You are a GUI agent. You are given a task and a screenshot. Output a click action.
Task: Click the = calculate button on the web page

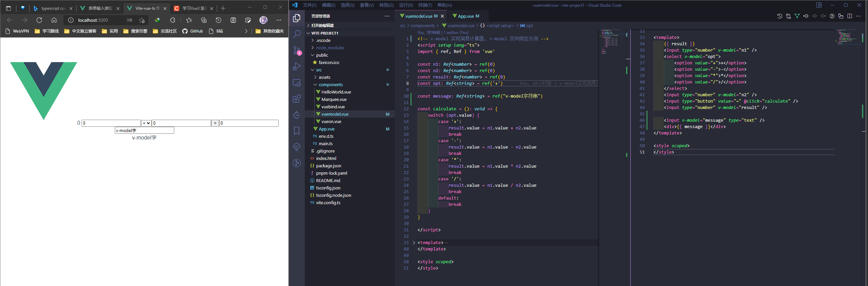point(215,123)
